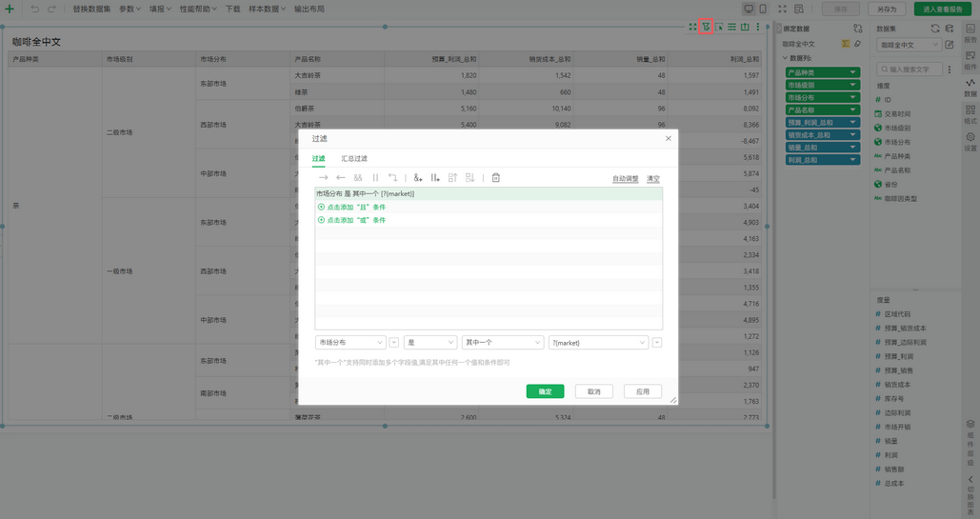Viewport: 980px width, 519px height.
Task: Click the 应用 button
Action: [x=642, y=391]
